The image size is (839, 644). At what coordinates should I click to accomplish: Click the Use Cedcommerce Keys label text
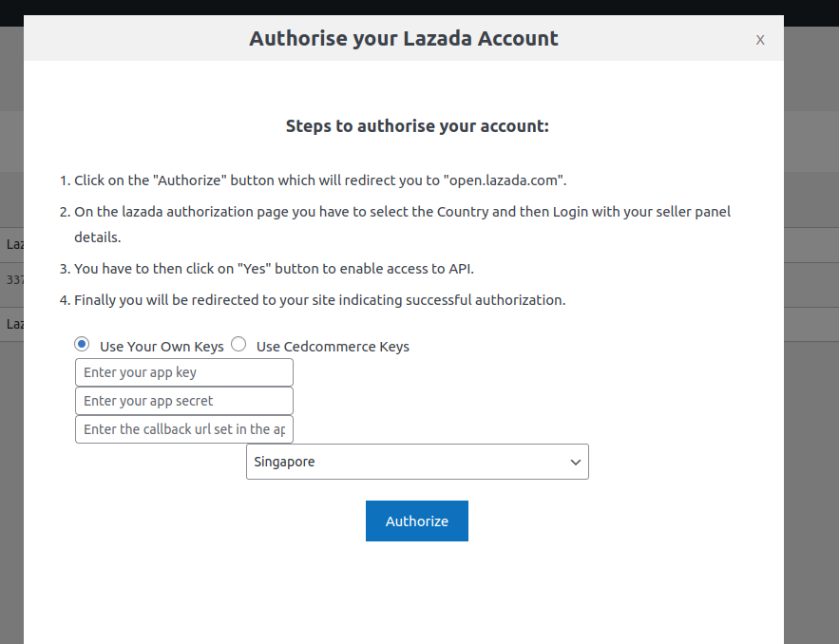click(333, 347)
